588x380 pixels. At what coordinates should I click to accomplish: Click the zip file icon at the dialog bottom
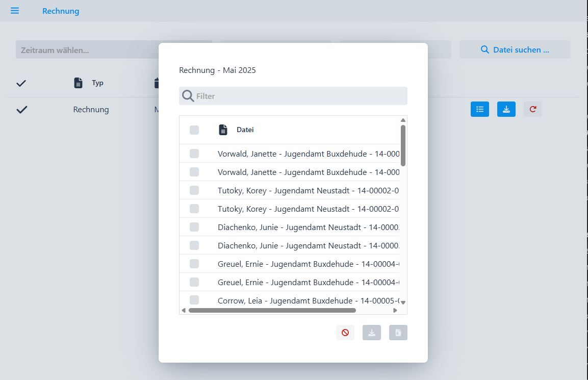click(x=398, y=332)
